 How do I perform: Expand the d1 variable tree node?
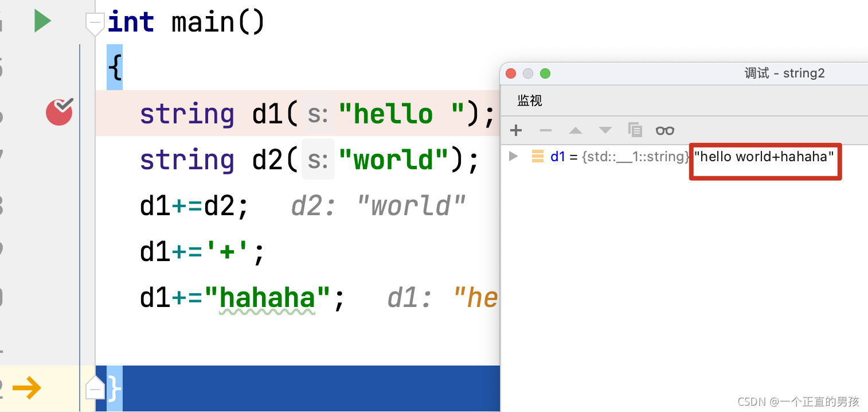coord(514,156)
